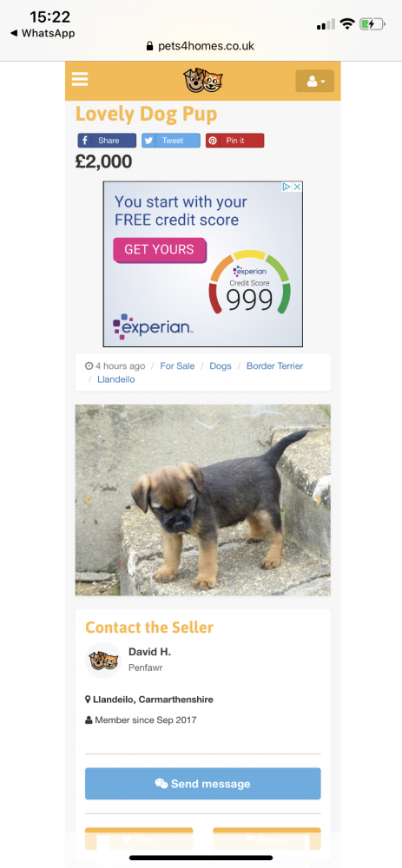402x868 pixels.
Task: Show next puppy photo arrow
Action: [x=318, y=500]
